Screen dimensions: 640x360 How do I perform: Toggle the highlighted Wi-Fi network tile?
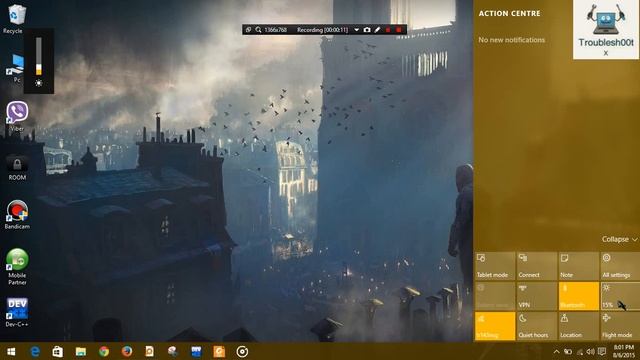pyautogui.click(x=495, y=326)
